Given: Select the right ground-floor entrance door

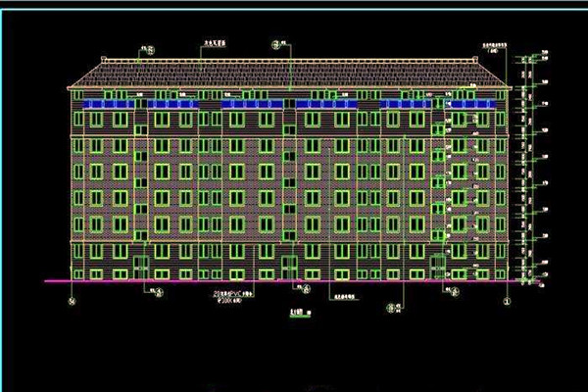Looking at the screenshot, I should click(x=436, y=268).
